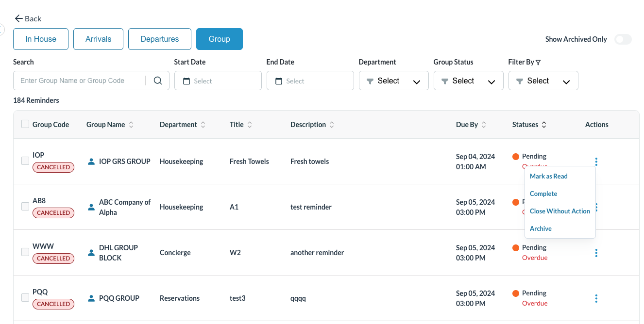The image size is (644, 324).
Task: Click the End Date calendar icon
Action: (x=279, y=81)
